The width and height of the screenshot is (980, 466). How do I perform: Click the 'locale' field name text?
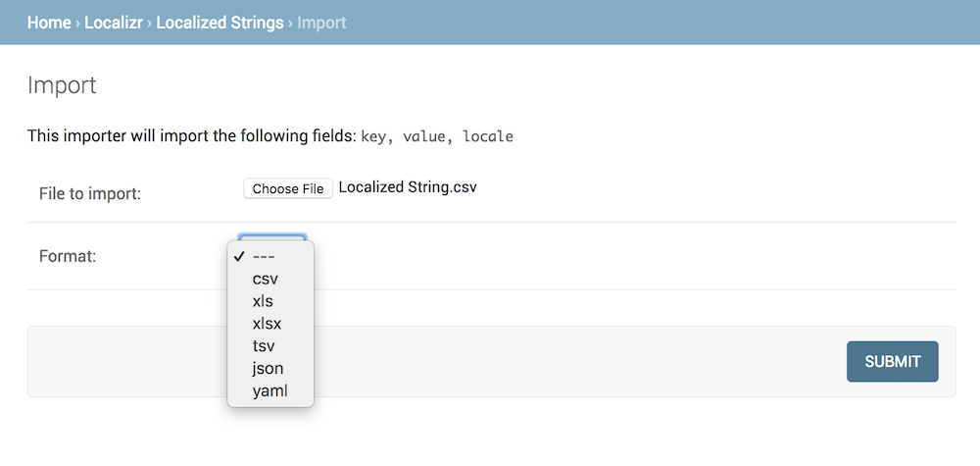pyautogui.click(x=487, y=136)
